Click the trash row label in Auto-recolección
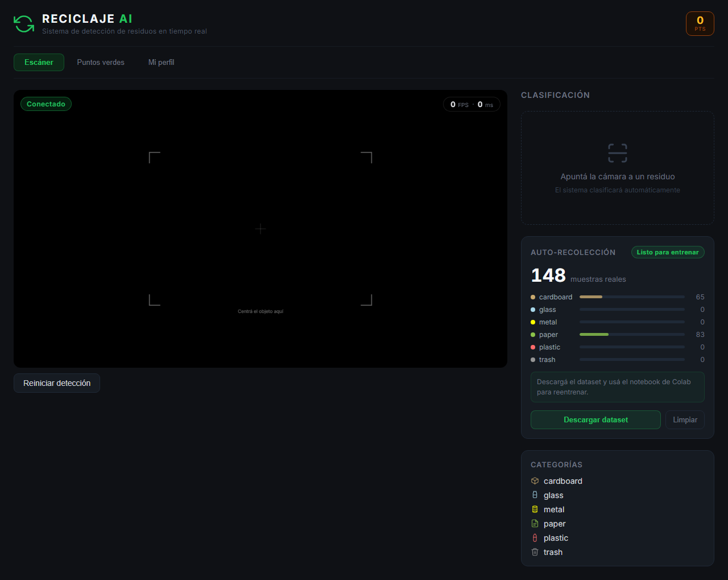This screenshot has height=580, width=728. click(547, 360)
